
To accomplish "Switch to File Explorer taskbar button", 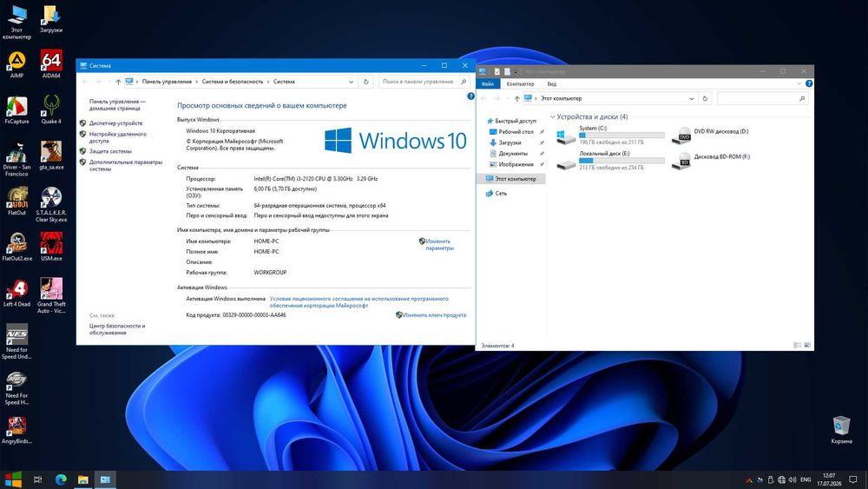I will [82, 479].
